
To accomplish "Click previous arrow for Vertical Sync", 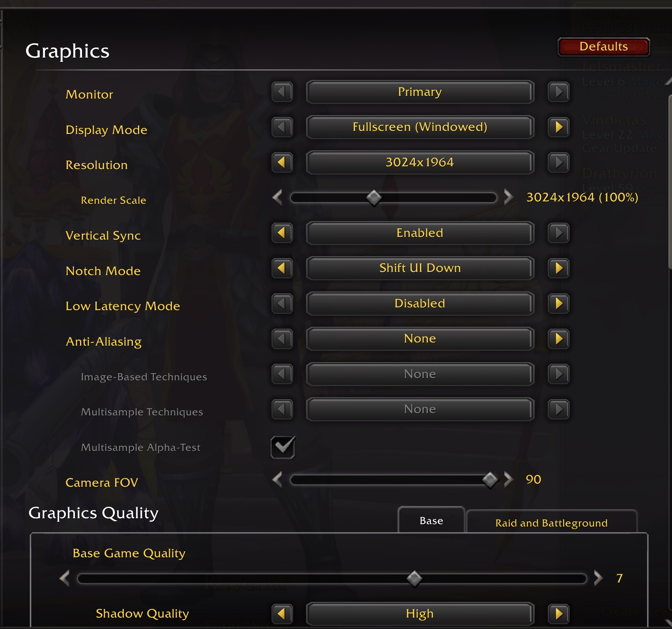I will click(282, 233).
